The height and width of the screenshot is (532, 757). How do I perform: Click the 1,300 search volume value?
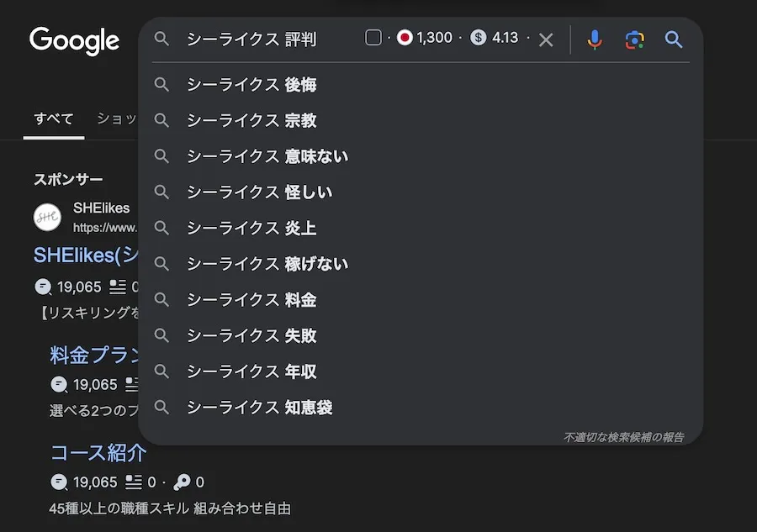pyautogui.click(x=435, y=38)
